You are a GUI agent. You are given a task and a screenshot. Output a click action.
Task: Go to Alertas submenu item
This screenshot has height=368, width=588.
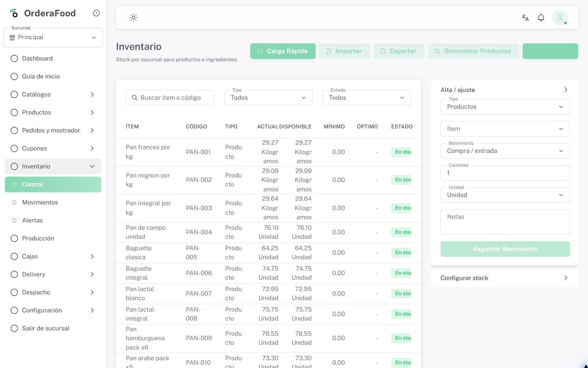tap(53, 220)
